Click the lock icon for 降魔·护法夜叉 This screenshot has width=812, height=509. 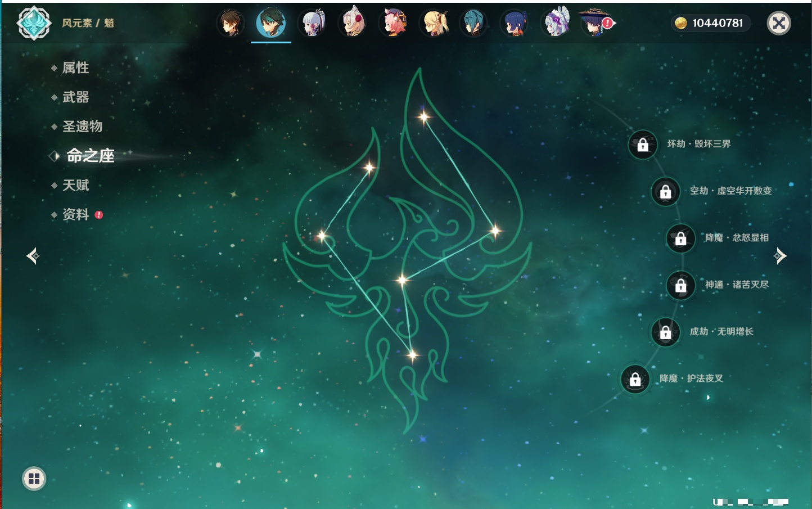coord(635,379)
